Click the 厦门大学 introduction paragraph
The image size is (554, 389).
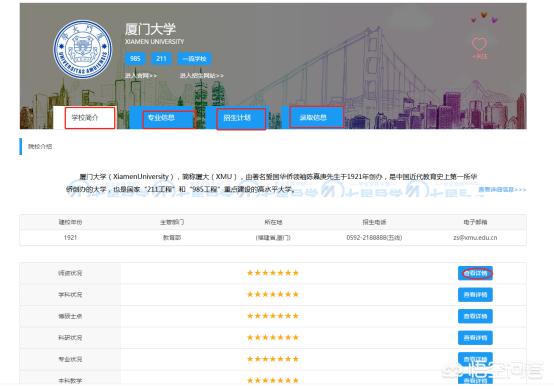point(271,183)
